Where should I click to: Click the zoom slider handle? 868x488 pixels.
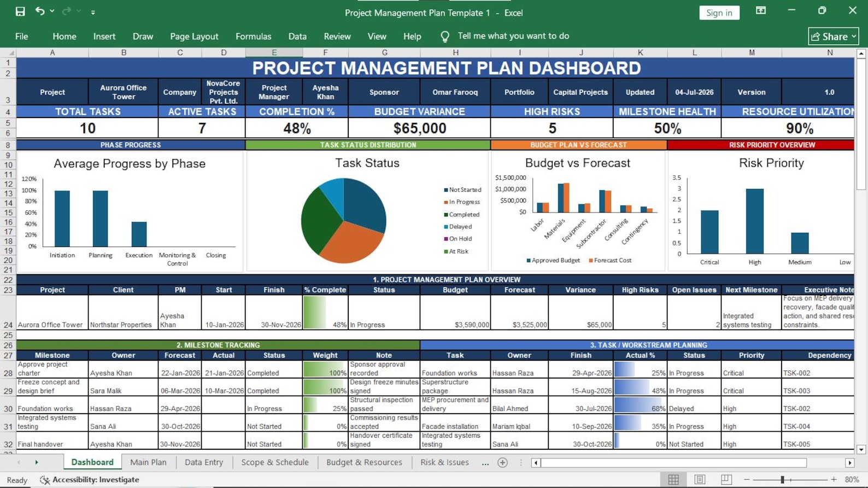[783, 480]
